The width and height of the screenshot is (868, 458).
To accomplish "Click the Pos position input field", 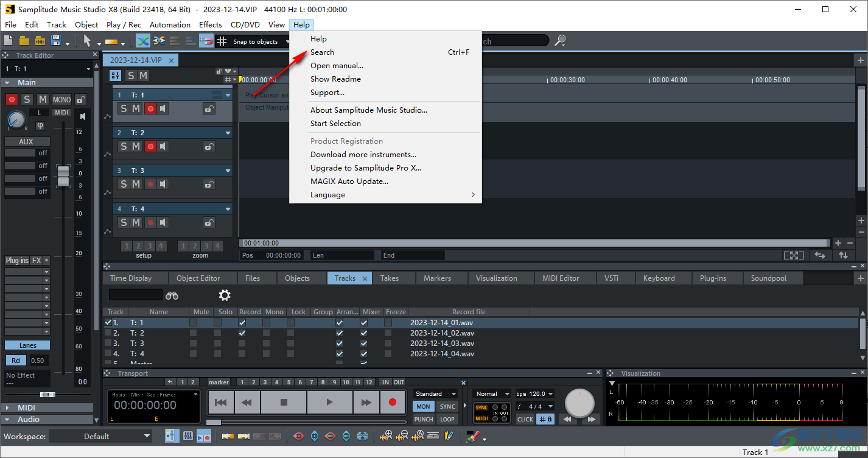I will 273,255.
